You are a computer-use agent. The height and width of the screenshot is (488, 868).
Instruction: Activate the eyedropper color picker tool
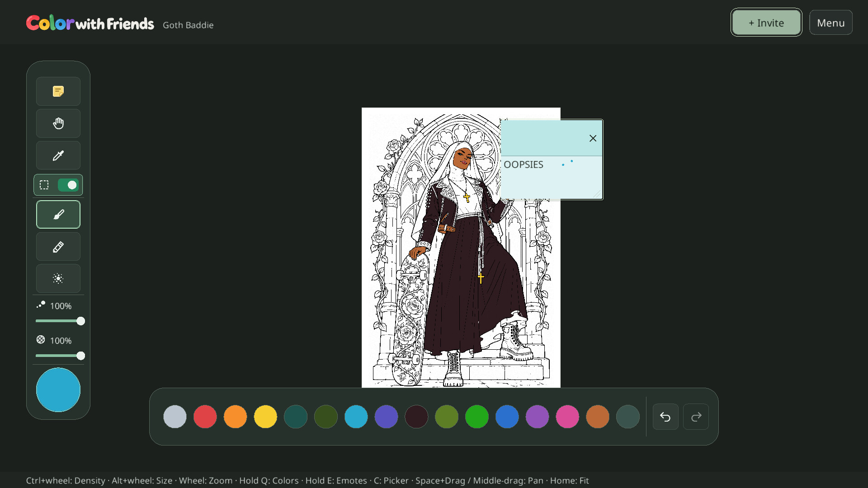58,155
